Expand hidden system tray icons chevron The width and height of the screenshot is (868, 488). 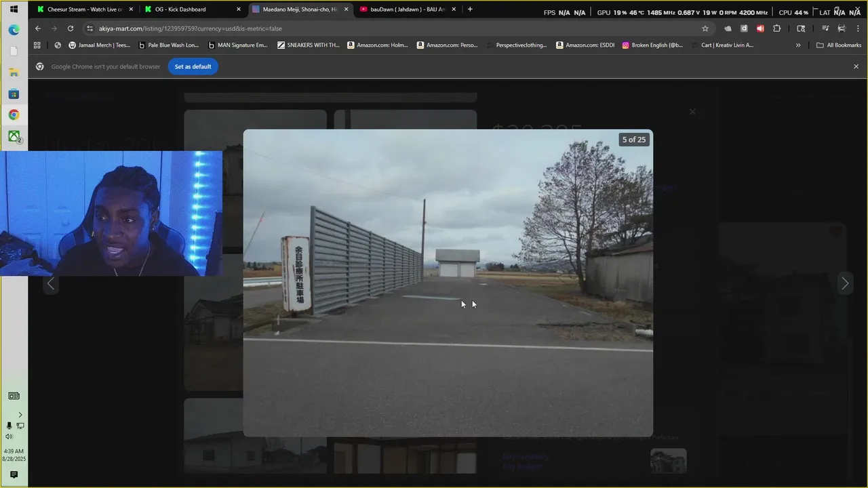(x=20, y=415)
